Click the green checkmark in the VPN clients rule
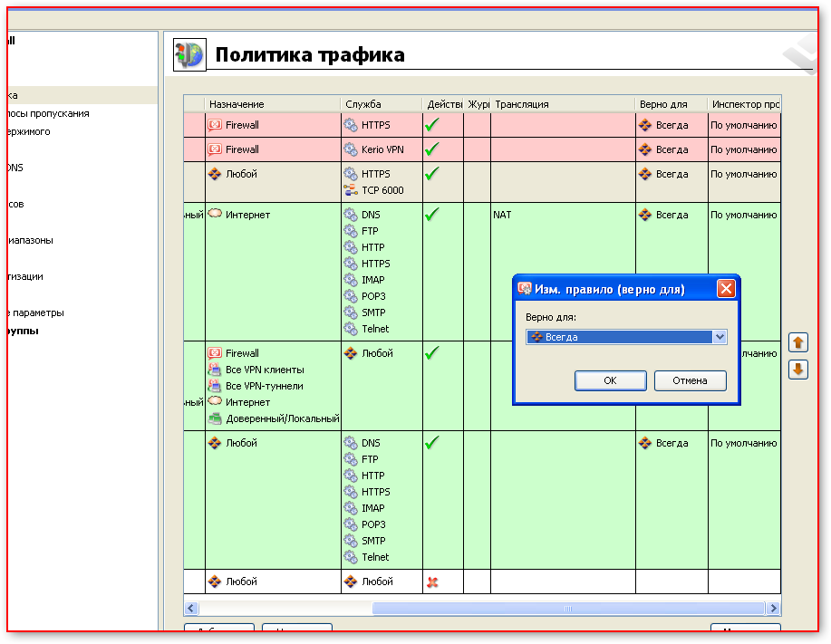The image size is (831, 644). (432, 352)
